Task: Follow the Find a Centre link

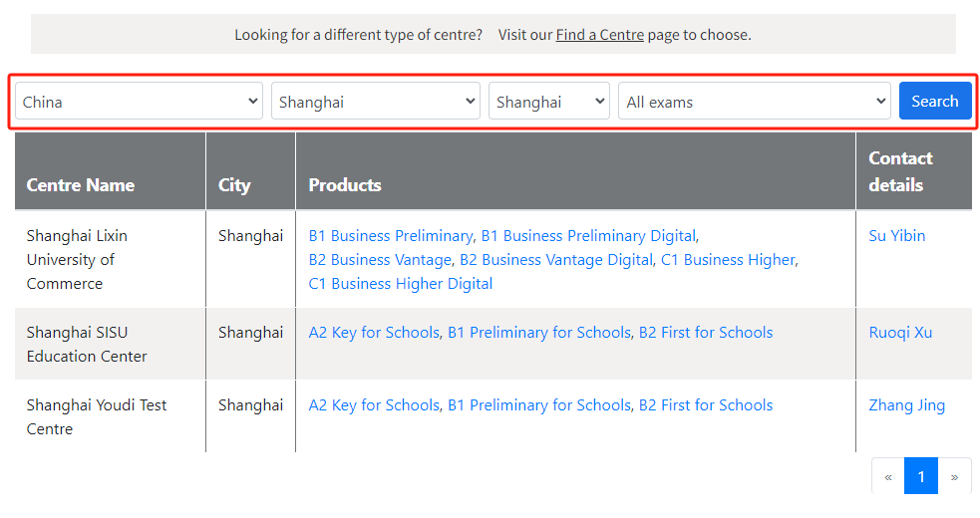Action: [599, 35]
